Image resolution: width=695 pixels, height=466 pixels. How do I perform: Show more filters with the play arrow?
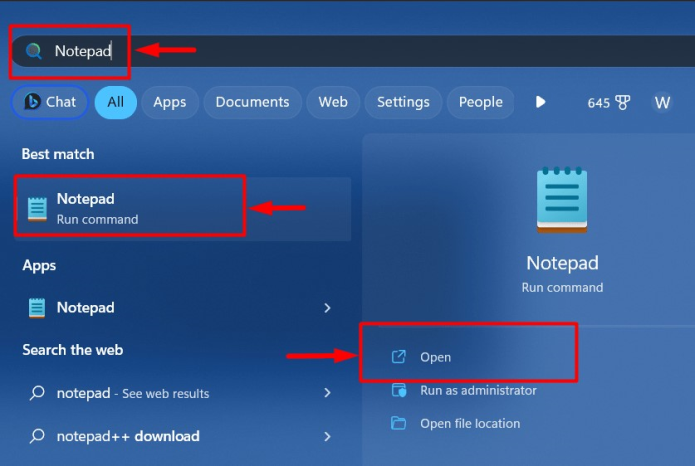540,102
